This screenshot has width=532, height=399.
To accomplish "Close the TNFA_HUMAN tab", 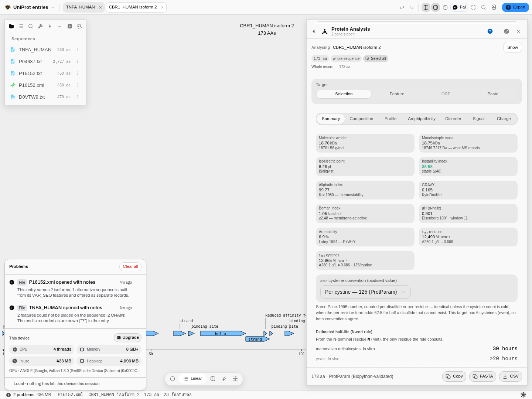I will coord(100,7).
